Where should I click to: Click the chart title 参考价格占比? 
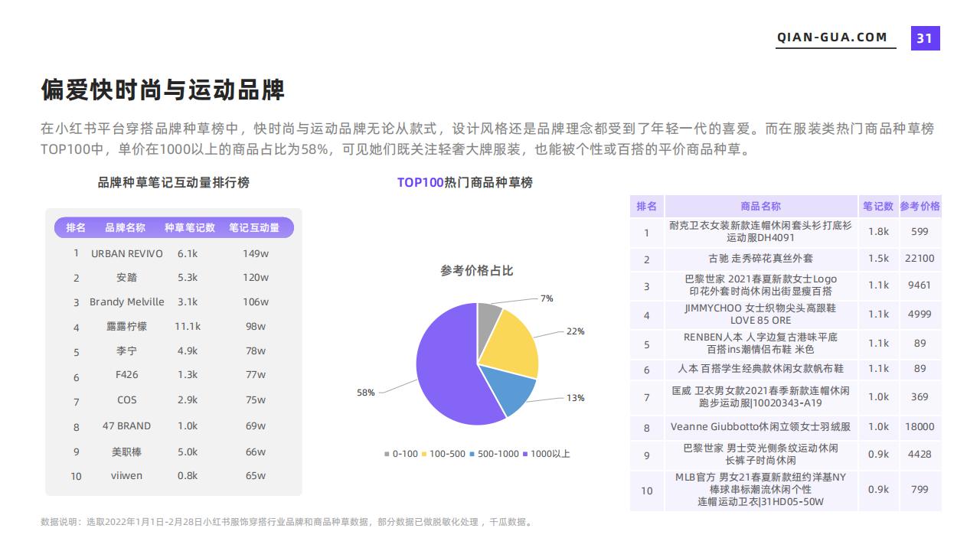(x=477, y=270)
